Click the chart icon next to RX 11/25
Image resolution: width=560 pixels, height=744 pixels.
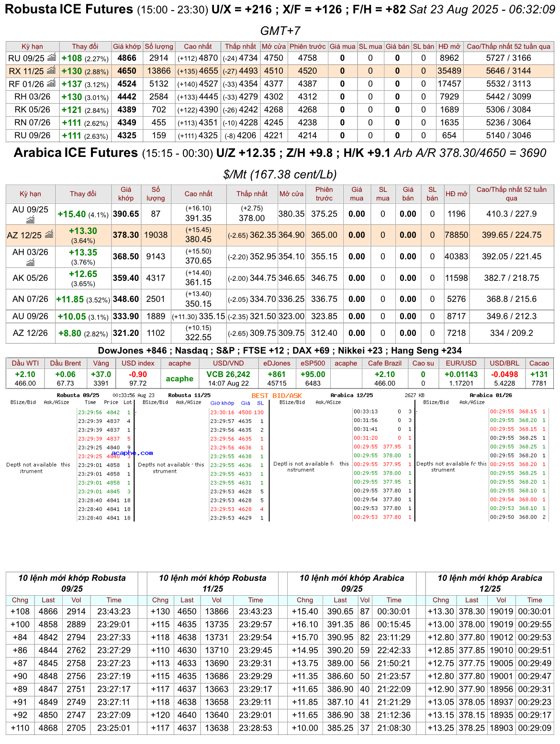pyautogui.click(x=52, y=70)
